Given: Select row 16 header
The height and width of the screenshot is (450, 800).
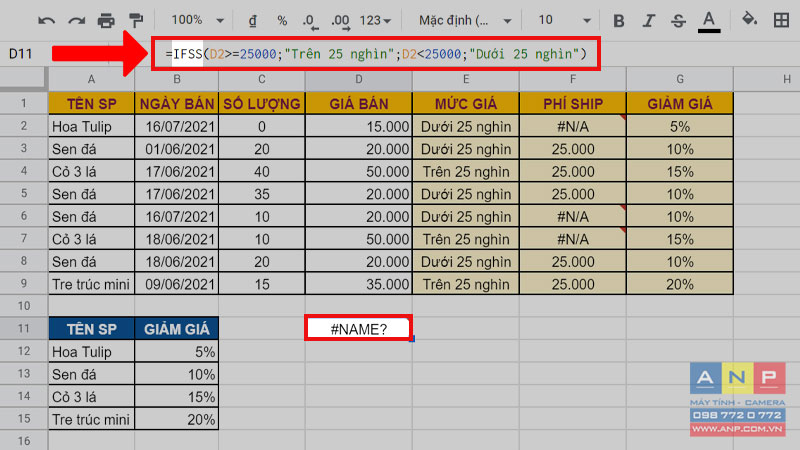Looking at the screenshot, I should [24, 441].
